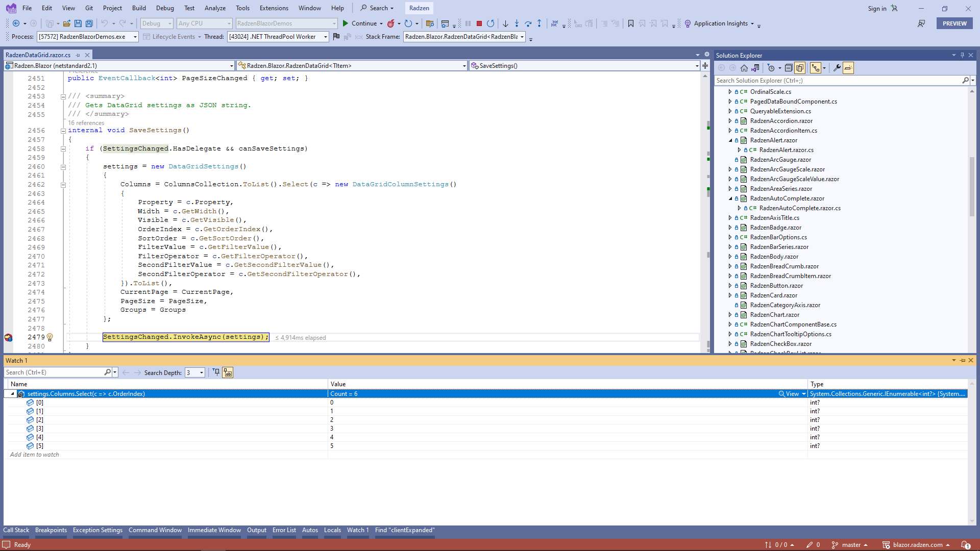Viewport: 980px width, 551px height.
Task: Expand the RadzenAccordion.razor tree node
Action: tap(730, 121)
